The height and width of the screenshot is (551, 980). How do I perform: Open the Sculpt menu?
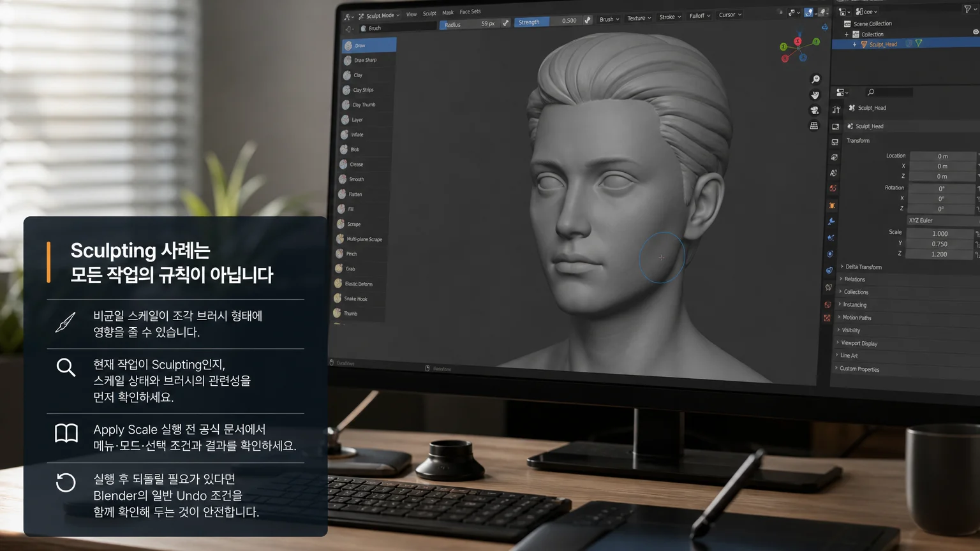point(429,13)
